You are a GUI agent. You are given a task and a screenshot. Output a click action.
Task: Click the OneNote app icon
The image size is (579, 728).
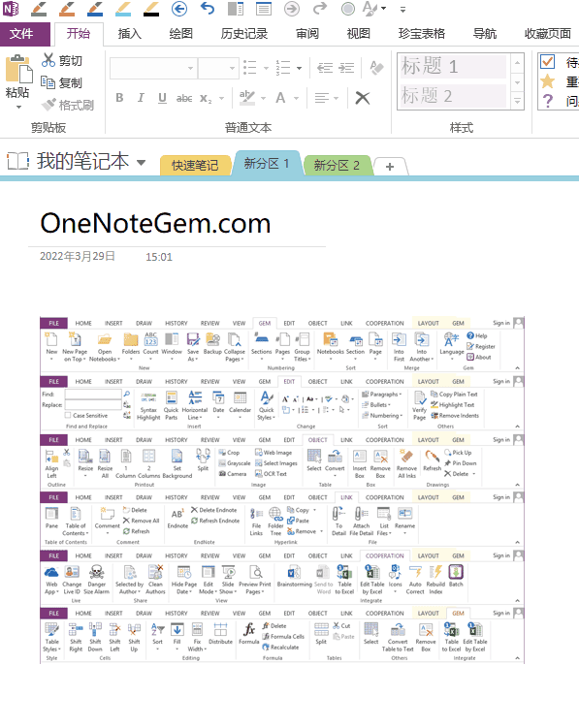pos(11,9)
